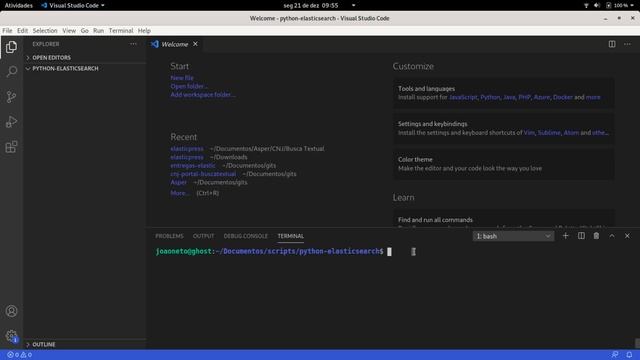The width and height of the screenshot is (640, 360).
Task: Switch to the Output panel tab
Action: tap(203, 236)
